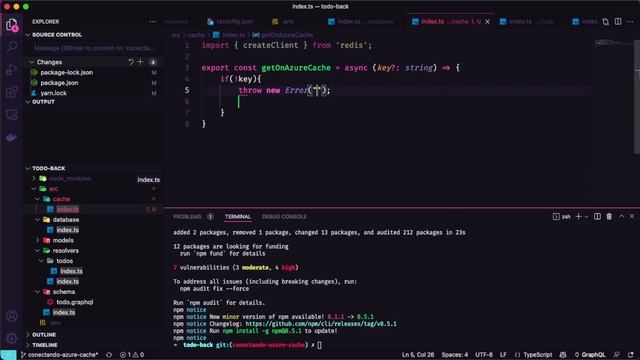Open yarn.lock in Changes
Viewport: 640px width, 360px height.
point(53,93)
